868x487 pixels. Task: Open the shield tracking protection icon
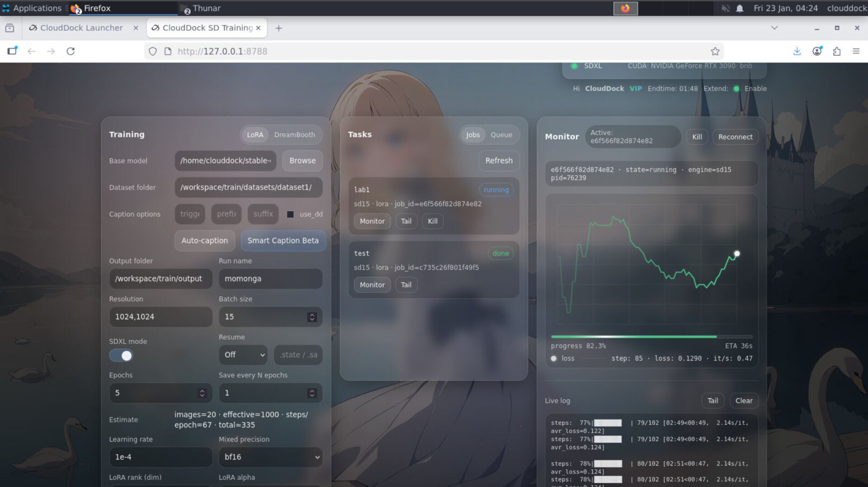(152, 51)
